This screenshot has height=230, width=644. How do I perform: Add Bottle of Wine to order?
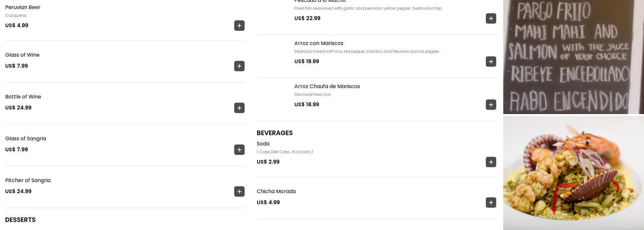239,108
